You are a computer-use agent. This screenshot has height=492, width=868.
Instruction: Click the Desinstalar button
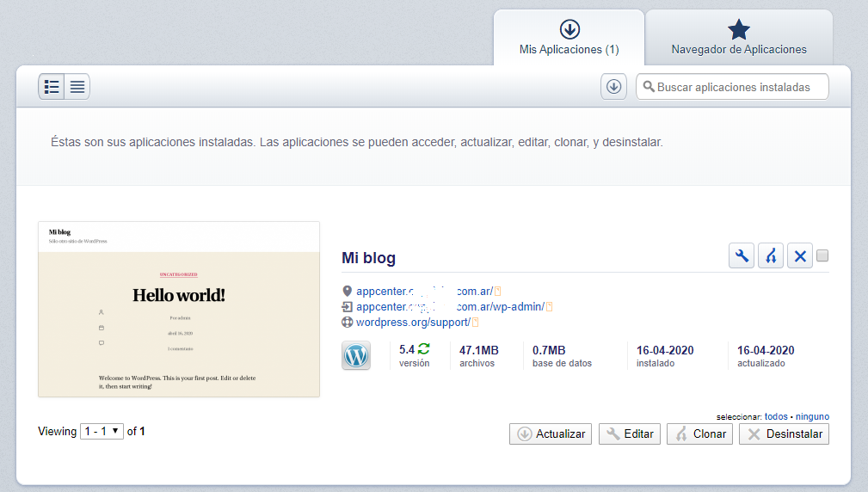(785, 434)
